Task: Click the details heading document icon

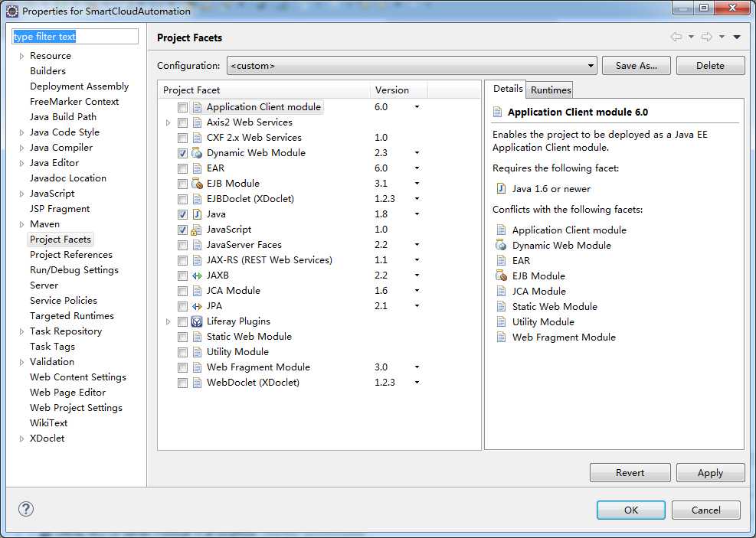Action: 498,112
